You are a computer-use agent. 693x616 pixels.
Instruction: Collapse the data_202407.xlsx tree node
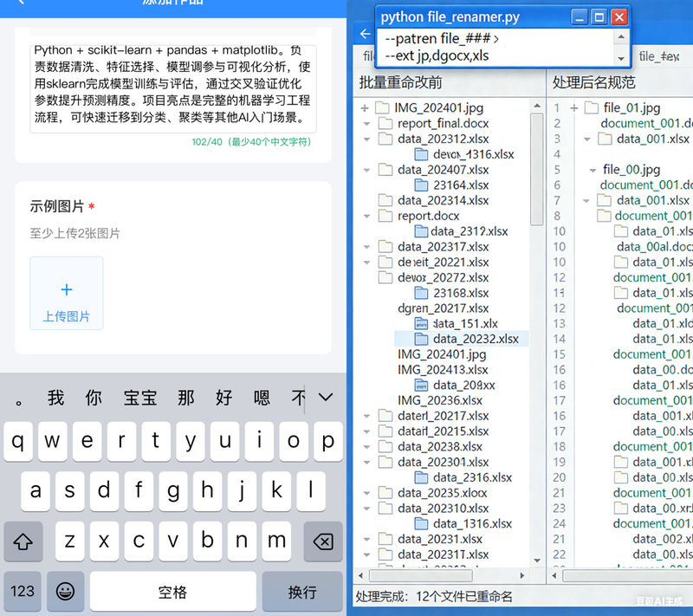(x=365, y=170)
